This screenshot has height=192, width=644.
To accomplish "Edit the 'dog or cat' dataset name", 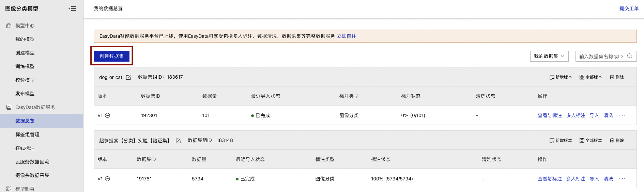I will (x=128, y=78).
